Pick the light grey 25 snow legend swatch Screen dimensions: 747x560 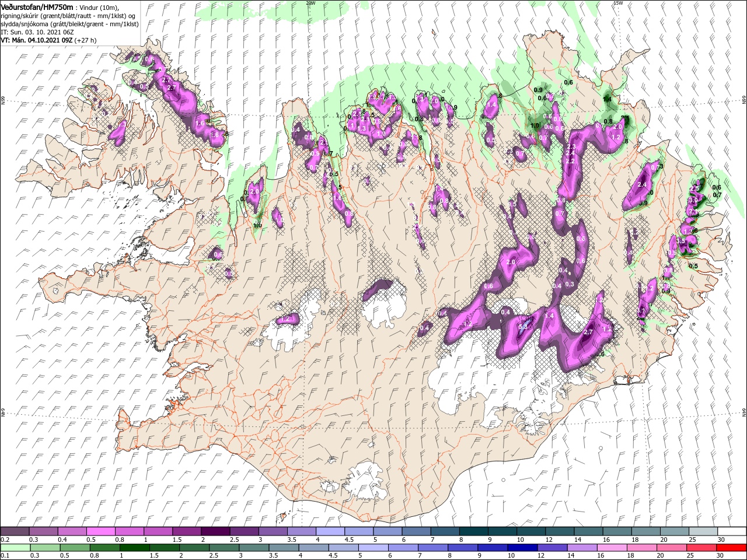(x=703, y=531)
